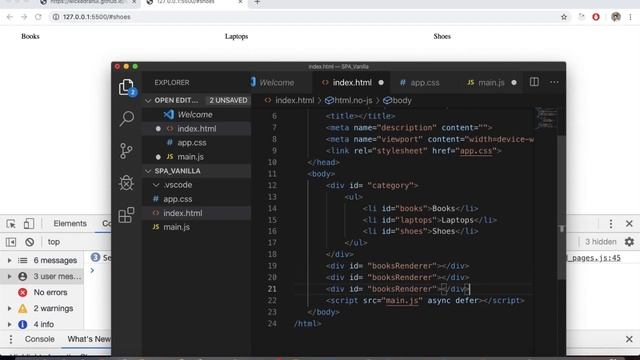Click the 3 hidden messages label
Image resolution: width=640 pixels, height=360 pixels.
coord(600,242)
